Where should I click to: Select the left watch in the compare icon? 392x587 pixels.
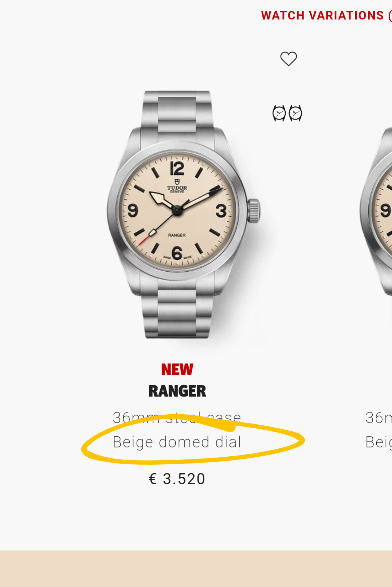[279, 113]
